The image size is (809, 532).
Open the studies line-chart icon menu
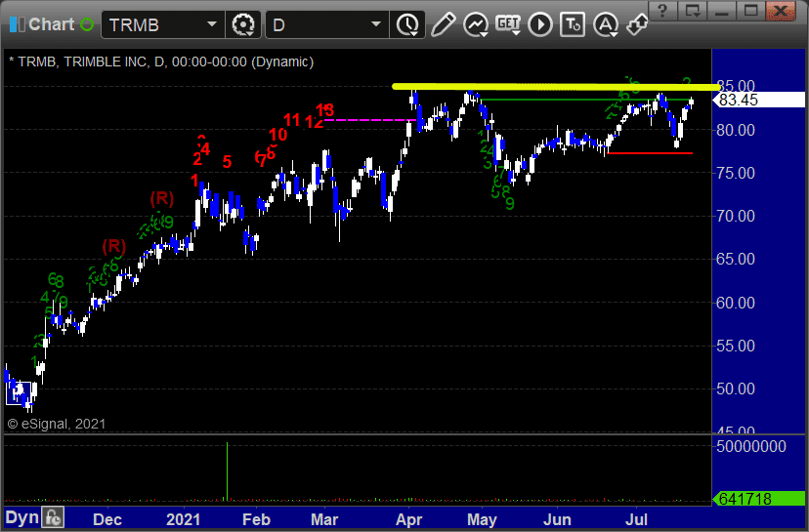click(476, 24)
